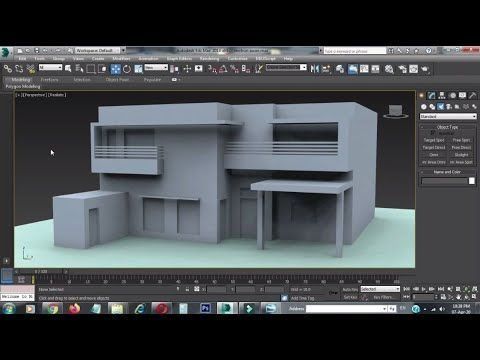Create a Skylight
The width and height of the screenshot is (480, 360).
[461, 155]
